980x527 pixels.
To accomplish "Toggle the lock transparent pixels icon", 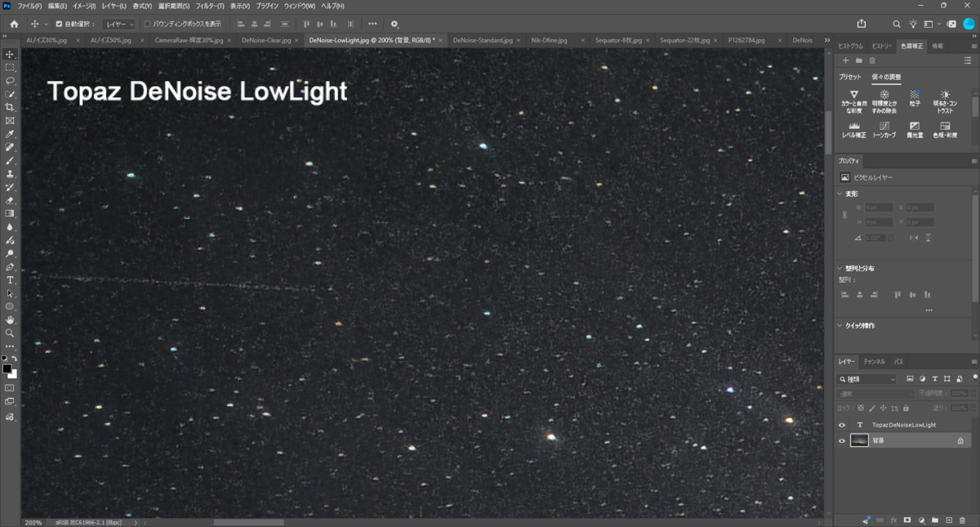I will (x=860, y=407).
